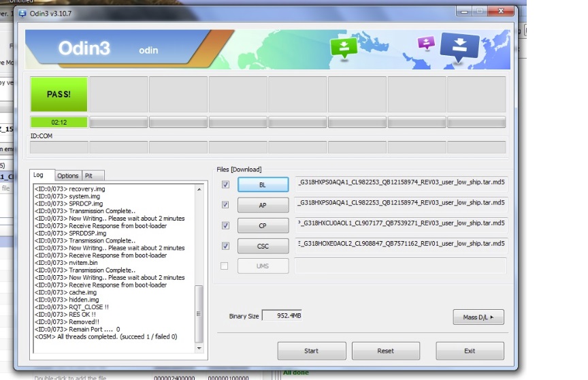Screen dimensions: 588x380
Task: Open the Options tab
Action: pyautogui.click(x=68, y=176)
